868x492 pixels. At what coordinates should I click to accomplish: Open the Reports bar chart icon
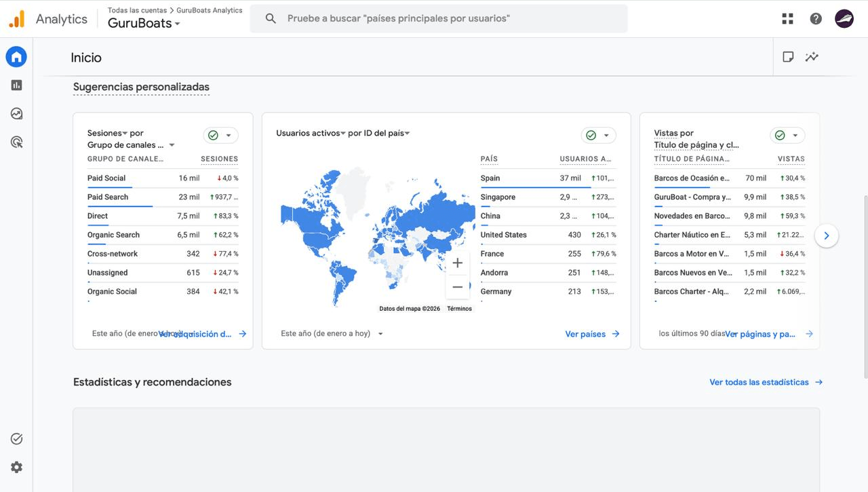tap(16, 85)
